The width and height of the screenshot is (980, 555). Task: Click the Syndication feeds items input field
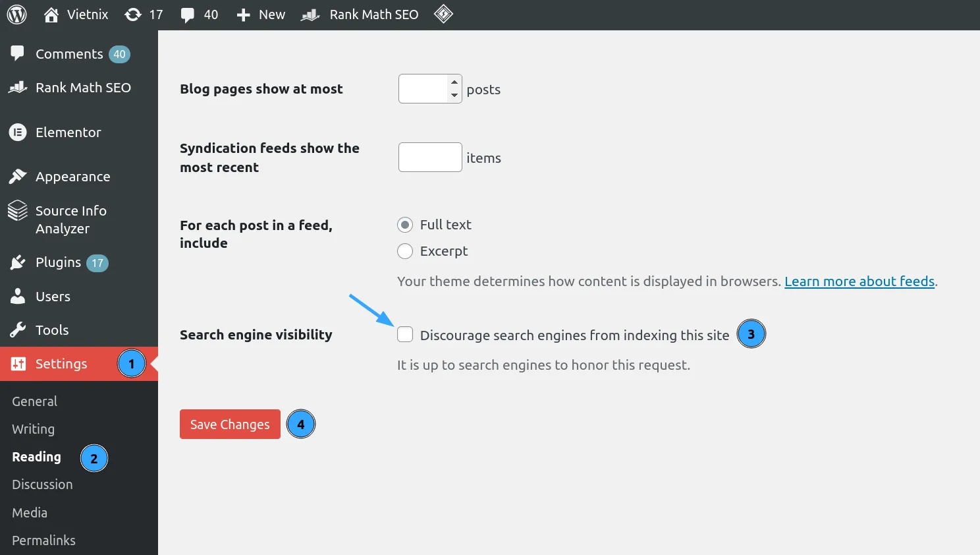[429, 157]
